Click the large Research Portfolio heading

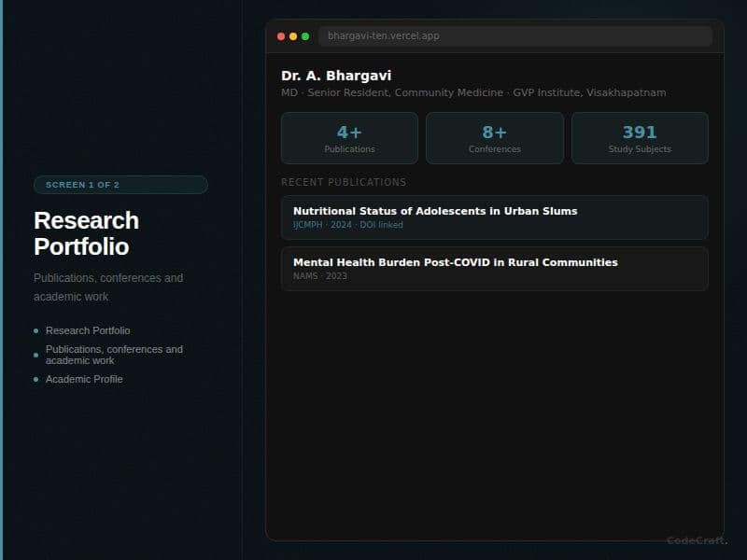pos(86,233)
